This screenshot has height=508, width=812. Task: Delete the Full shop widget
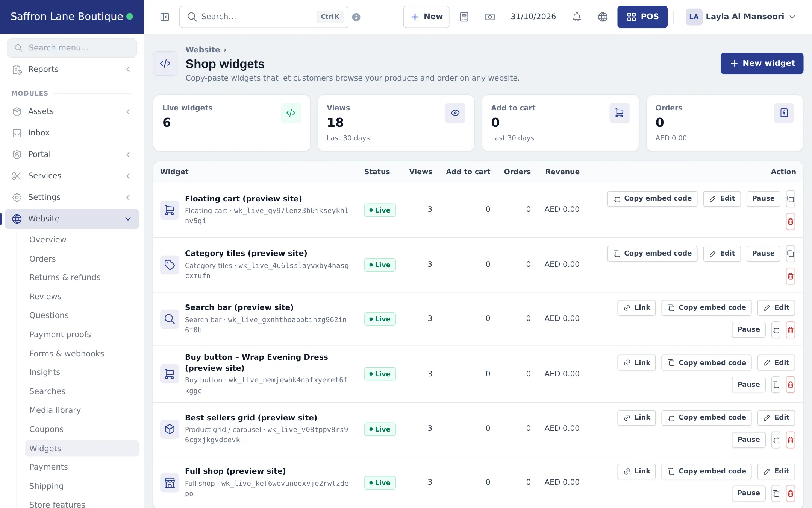(790, 493)
